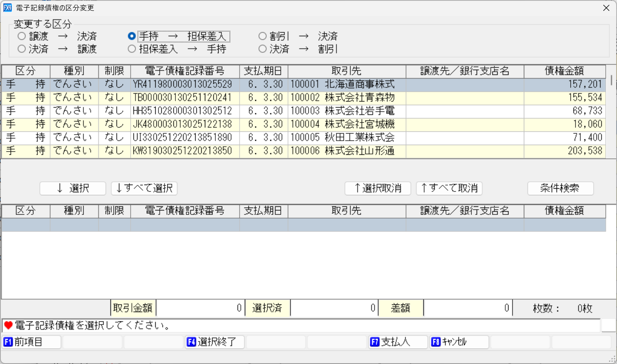Click the 支払期日 column header
Viewport: 617px width, 364px height.
[263, 71]
